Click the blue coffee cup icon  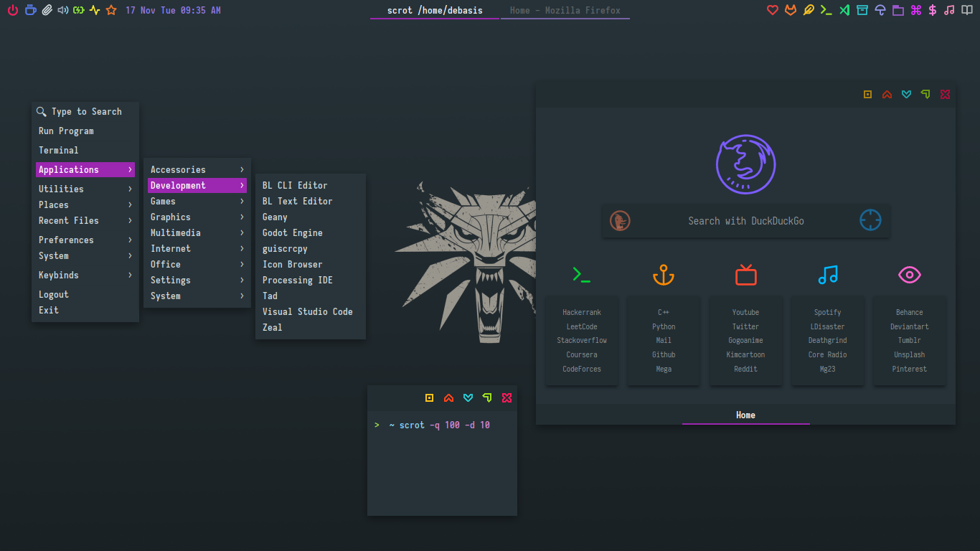tap(30, 10)
